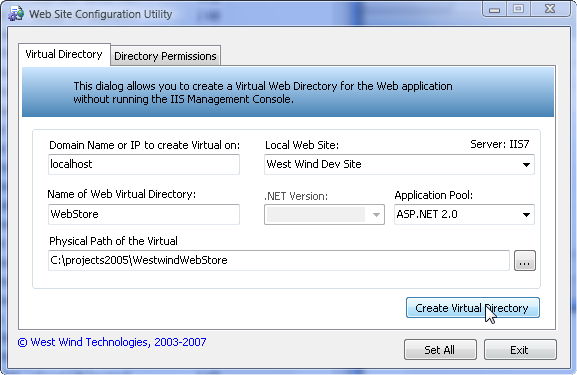Minimize the configuration utility window

point(495,9)
